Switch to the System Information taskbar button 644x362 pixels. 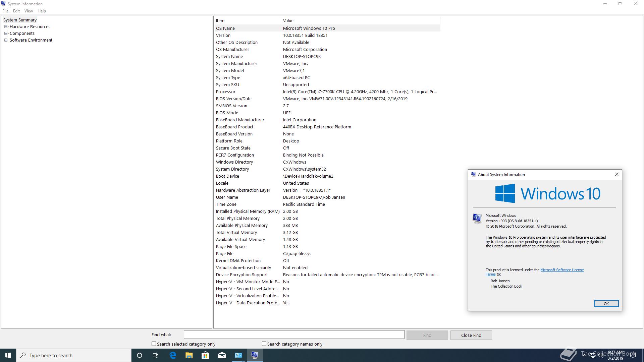click(255, 355)
